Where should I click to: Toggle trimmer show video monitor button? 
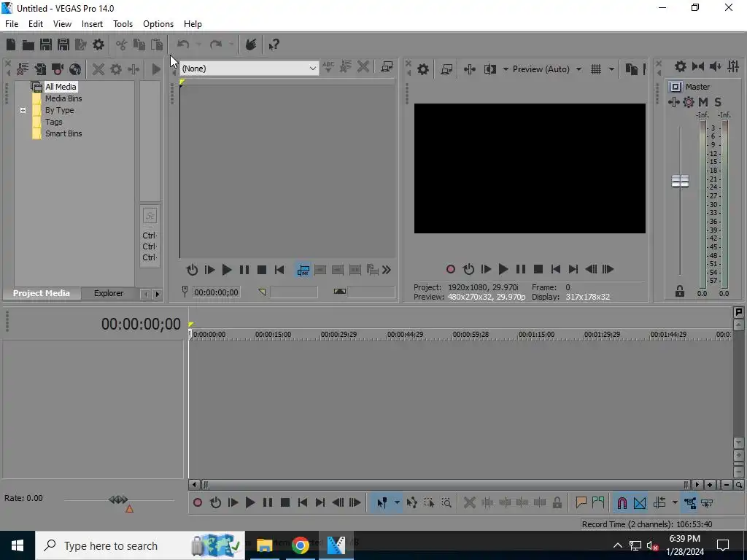click(303, 270)
